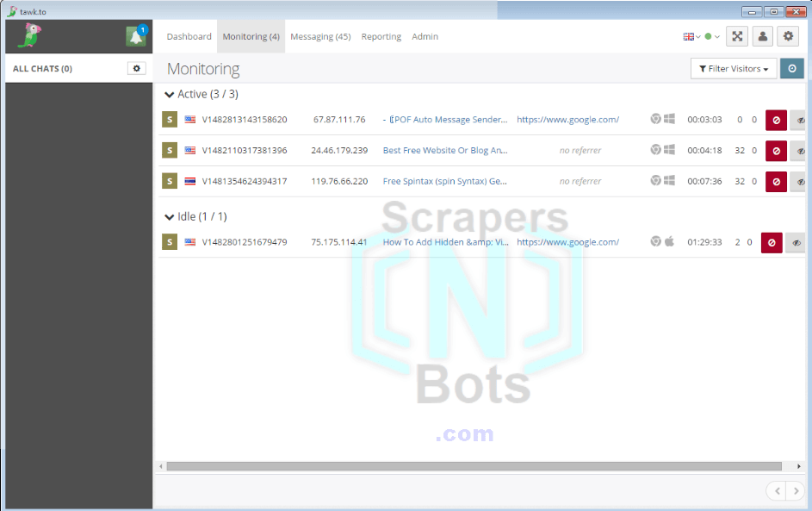Switch to the Messaging (45) tab
The width and height of the screenshot is (812, 511).
[x=320, y=37]
